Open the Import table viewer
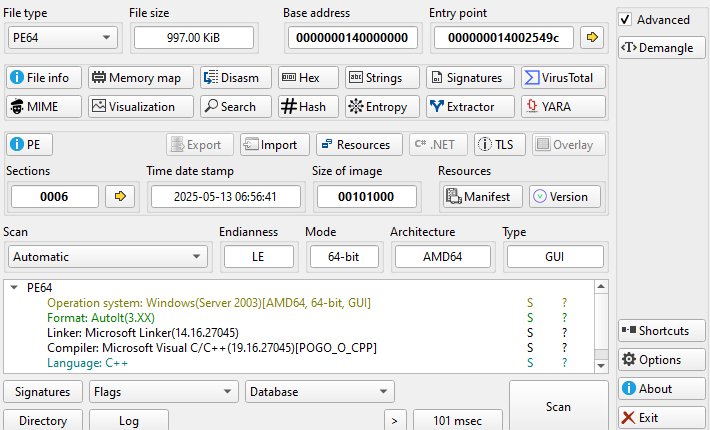 coord(270,145)
